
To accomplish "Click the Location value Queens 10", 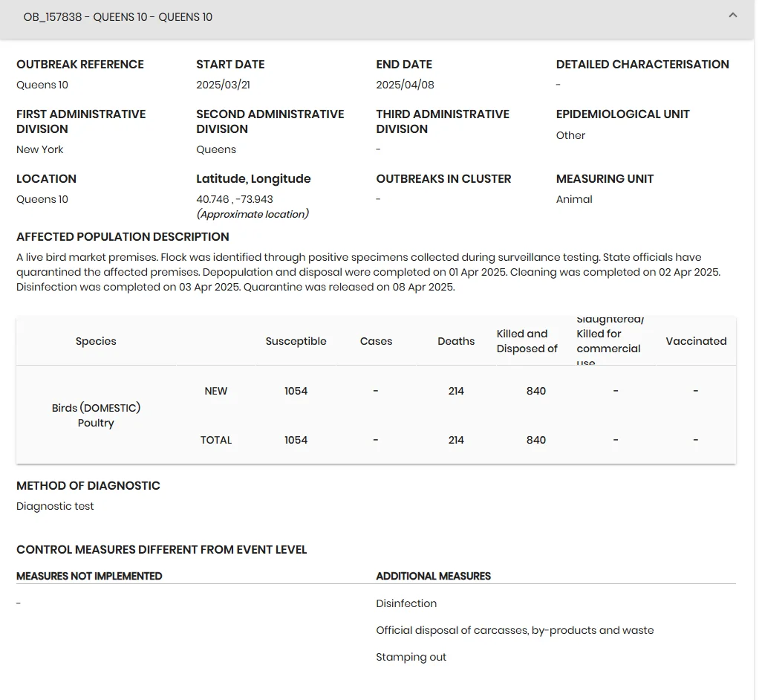I will 42,199.
